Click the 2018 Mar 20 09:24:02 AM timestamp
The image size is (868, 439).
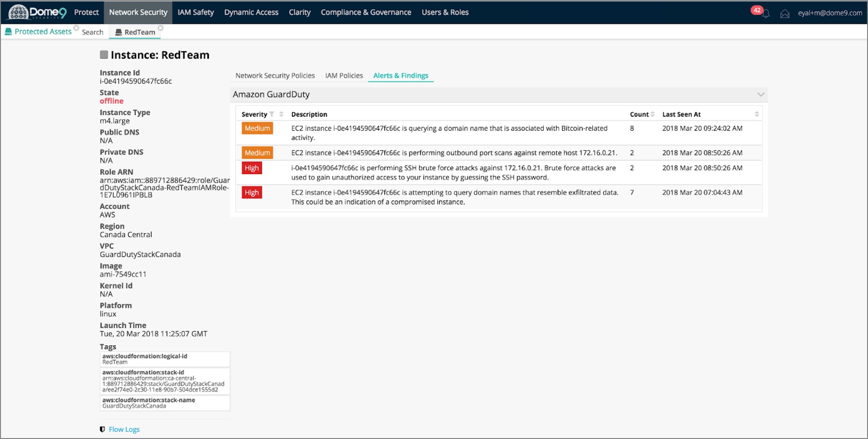tap(702, 128)
